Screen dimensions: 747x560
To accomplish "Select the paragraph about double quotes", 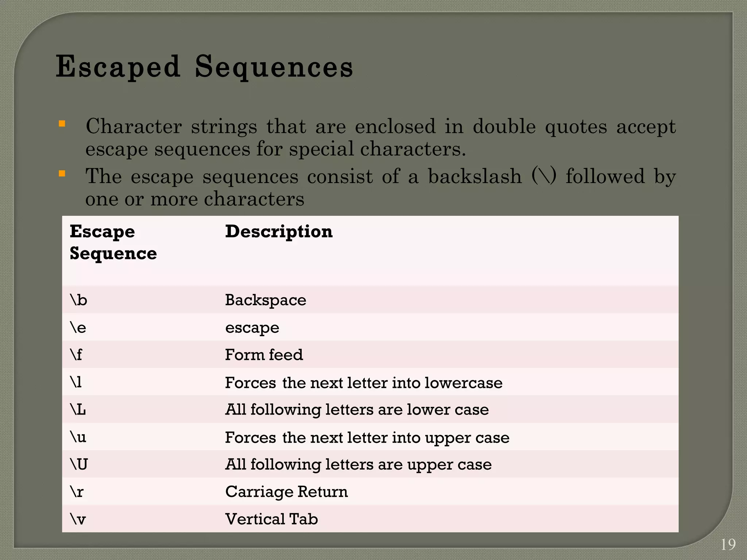I will coord(380,137).
